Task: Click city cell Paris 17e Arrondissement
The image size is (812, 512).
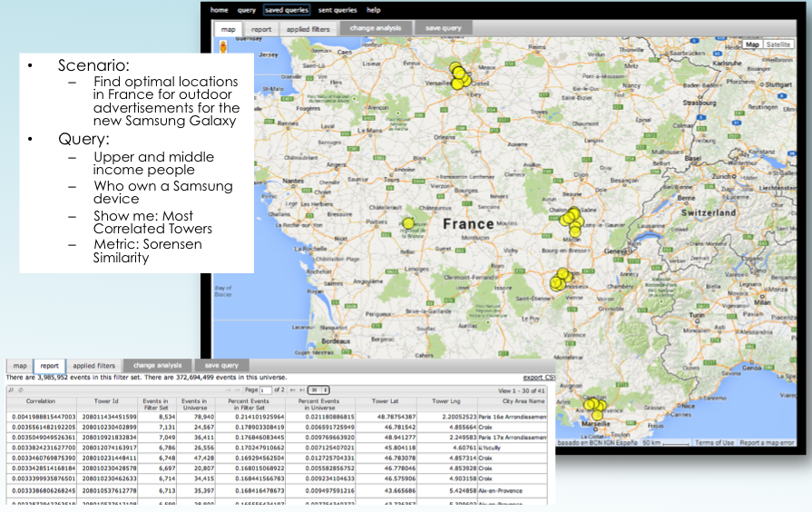Action: pyautogui.click(x=513, y=438)
